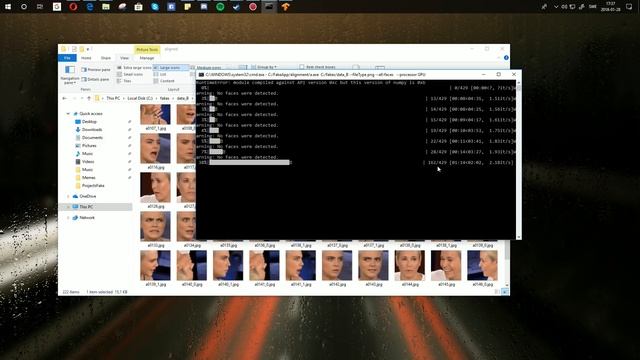Open the cmd window title bar icon menu
This screenshot has width=640, height=360.
pyautogui.click(x=201, y=75)
